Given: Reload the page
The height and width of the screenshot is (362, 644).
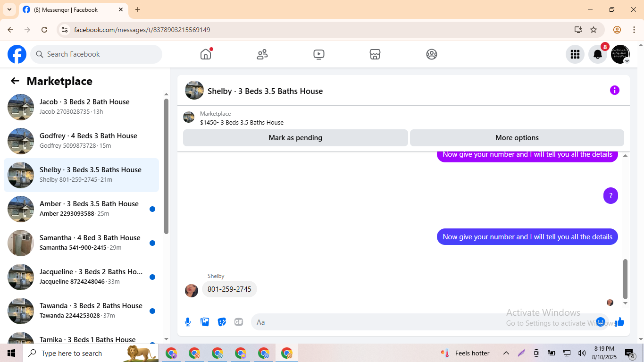Looking at the screenshot, I should (44, 30).
